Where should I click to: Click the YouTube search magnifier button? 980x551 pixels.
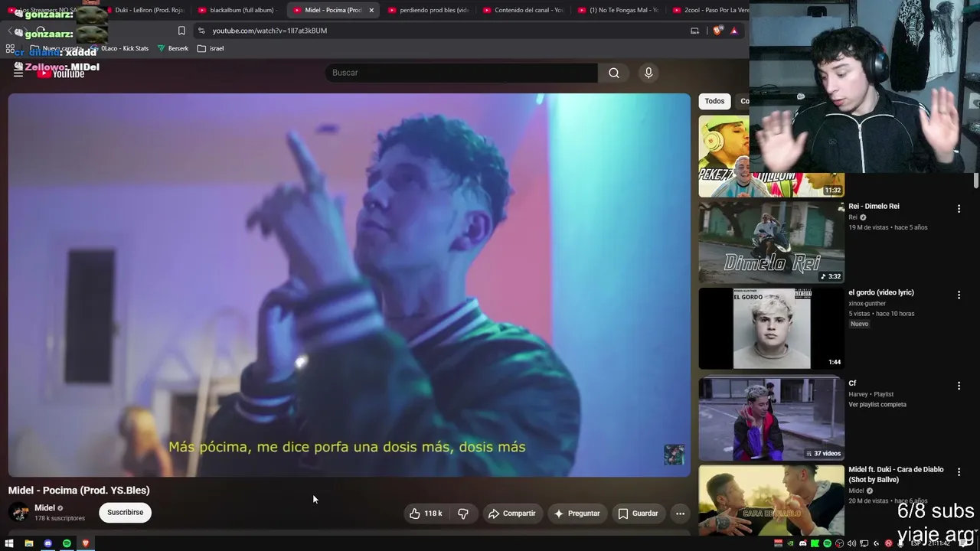click(x=614, y=73)
